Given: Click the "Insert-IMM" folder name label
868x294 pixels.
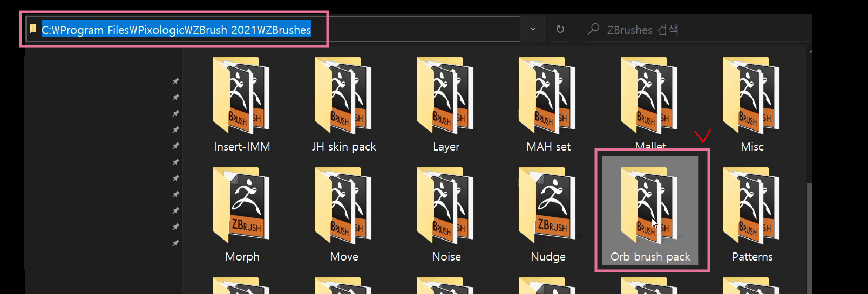Looking at the screenshot, I should coord(242,147).
